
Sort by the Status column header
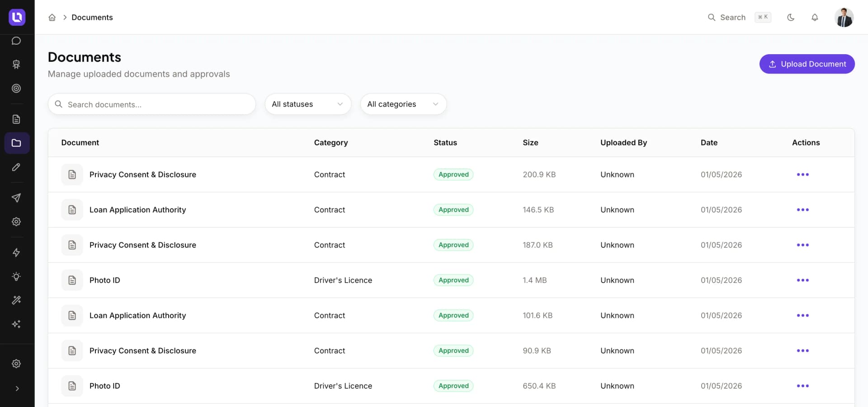coord(445,143)
